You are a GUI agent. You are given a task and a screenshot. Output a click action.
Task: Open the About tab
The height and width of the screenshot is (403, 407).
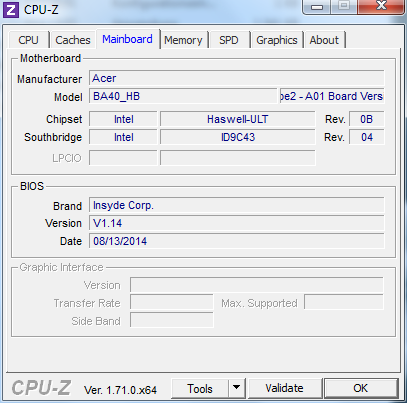pos(324,40)
